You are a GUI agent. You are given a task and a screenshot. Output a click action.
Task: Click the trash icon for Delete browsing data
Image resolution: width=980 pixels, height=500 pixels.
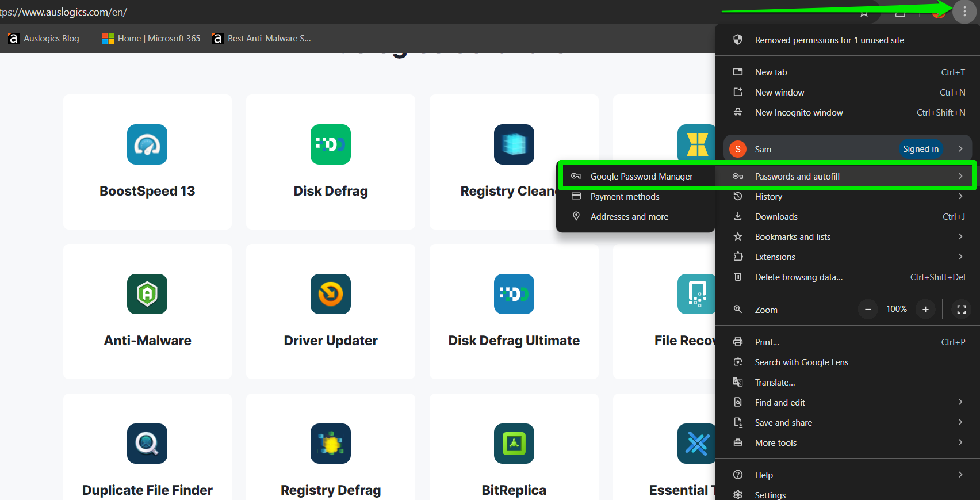738,277
